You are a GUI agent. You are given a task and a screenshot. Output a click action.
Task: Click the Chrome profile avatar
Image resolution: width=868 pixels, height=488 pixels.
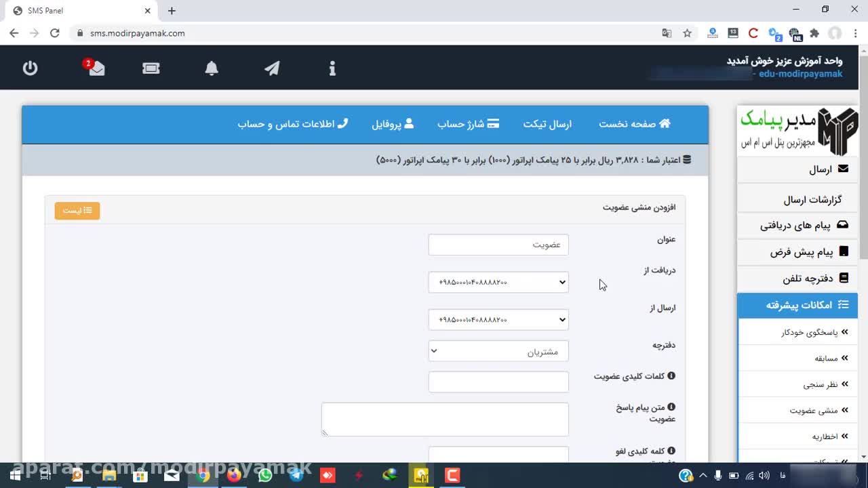(835, 33)
